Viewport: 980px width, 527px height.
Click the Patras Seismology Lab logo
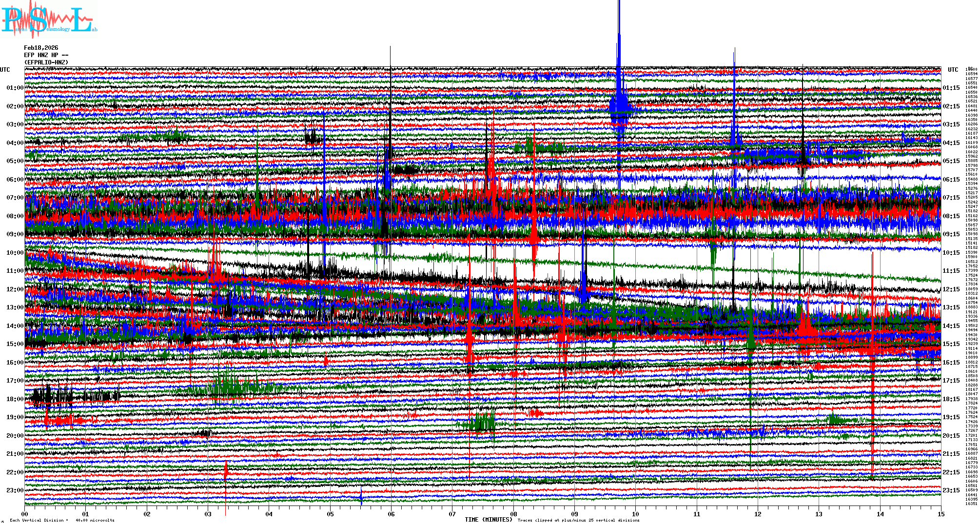click(x=49, y=20)
